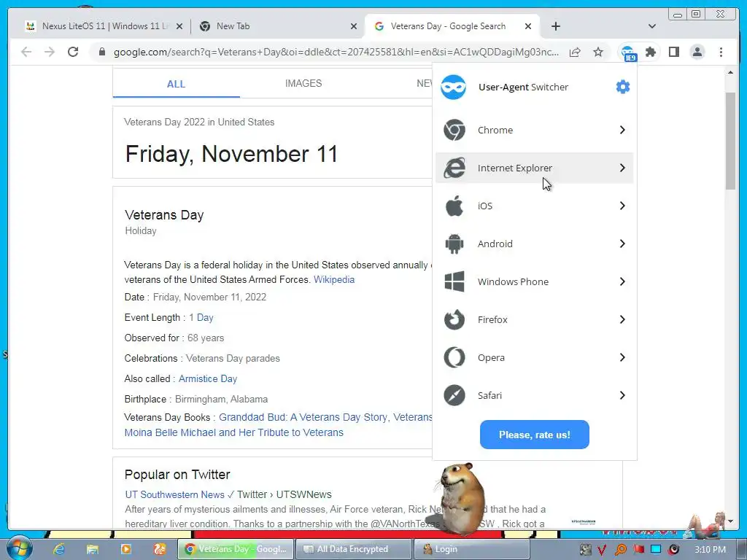Viewport: 747px width, 560px height.
Task: Expand the Opera user-agent chevron
Action: [622, 357]
